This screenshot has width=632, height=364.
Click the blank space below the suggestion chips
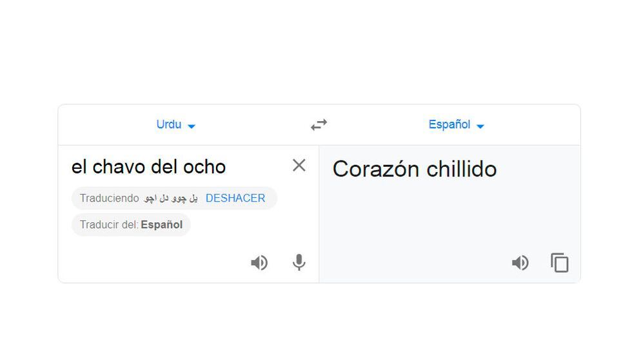(x=161, y=258)
